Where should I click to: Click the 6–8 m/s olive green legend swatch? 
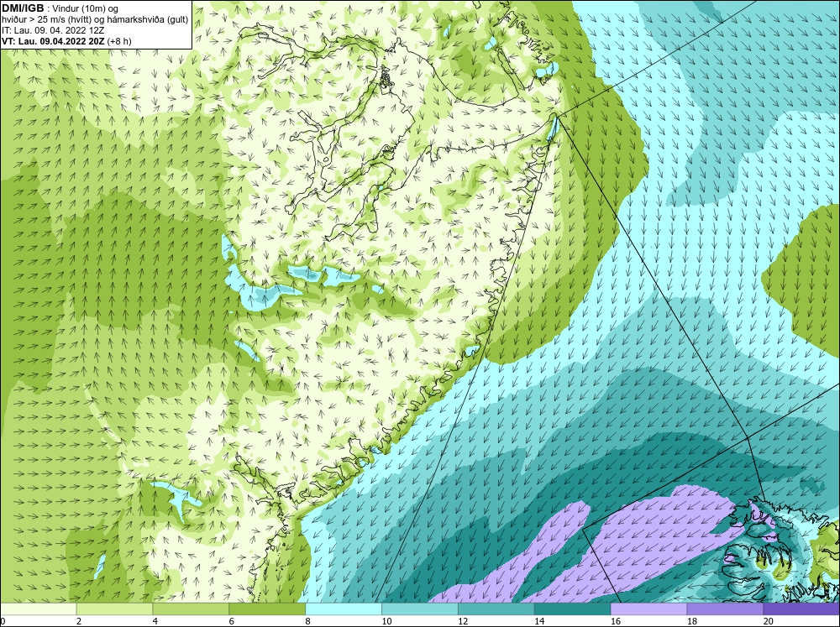click(x=267, y=609)
